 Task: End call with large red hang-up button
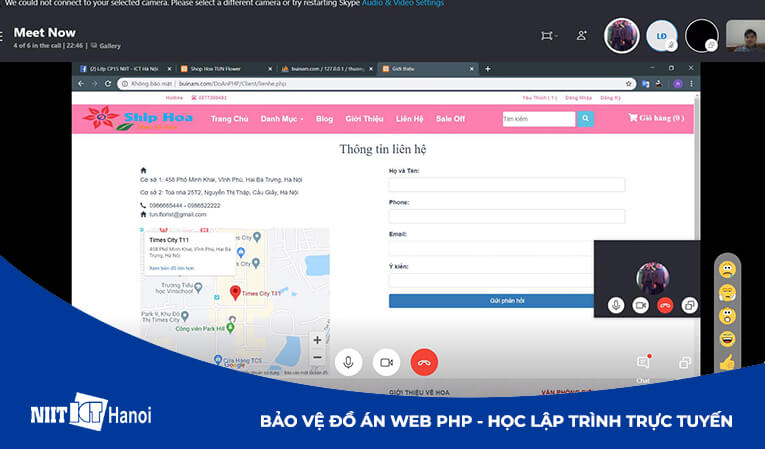pos(424,362)
